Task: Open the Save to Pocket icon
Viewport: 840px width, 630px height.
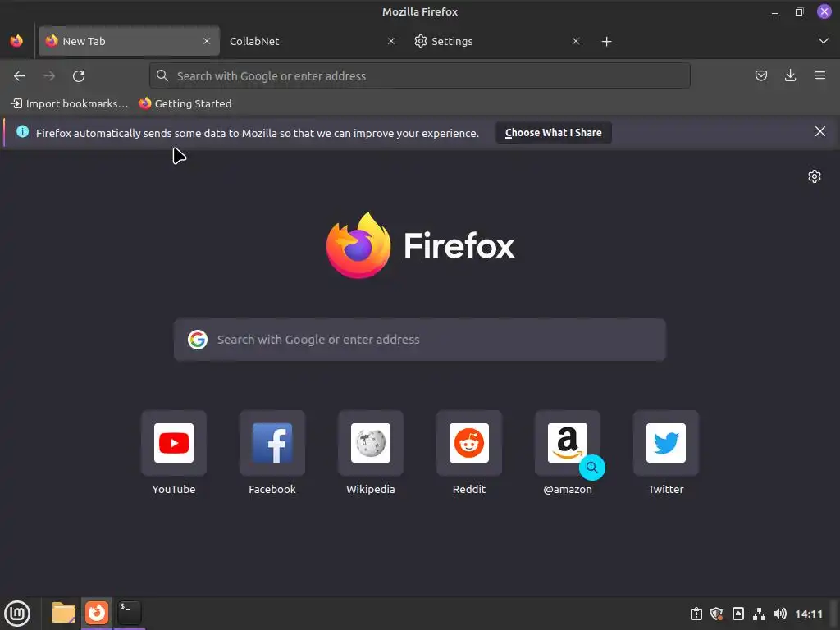Action: [x=760, y=75]
